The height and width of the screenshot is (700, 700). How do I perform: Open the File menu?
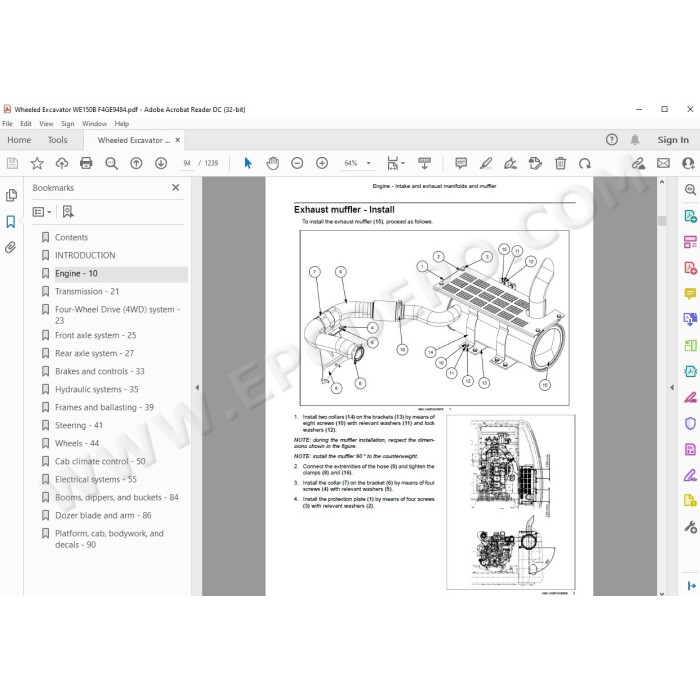pos(8,124)
